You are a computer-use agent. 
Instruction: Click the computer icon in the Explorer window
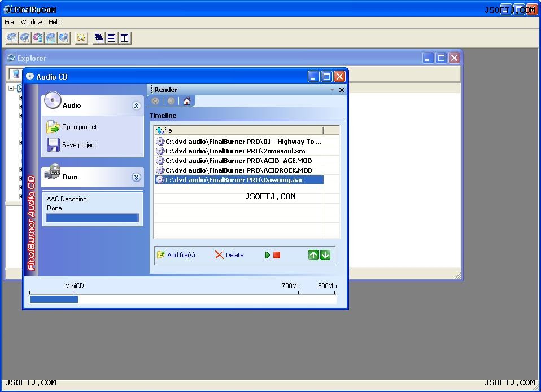(16, 73)
